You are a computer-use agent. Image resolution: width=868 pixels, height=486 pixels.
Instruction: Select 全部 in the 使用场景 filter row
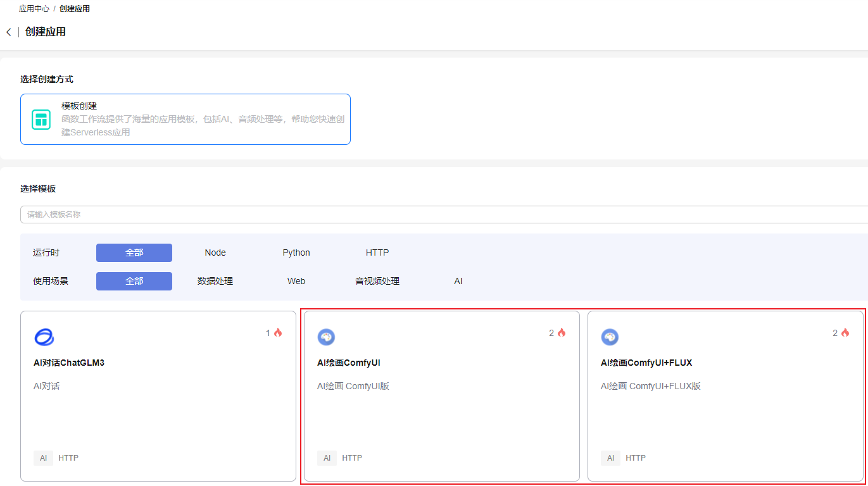pyautogui.click(x=134, y=281)
